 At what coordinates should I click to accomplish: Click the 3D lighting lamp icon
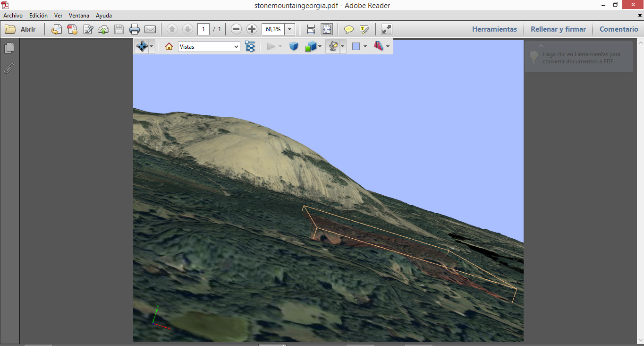[333, 46]
